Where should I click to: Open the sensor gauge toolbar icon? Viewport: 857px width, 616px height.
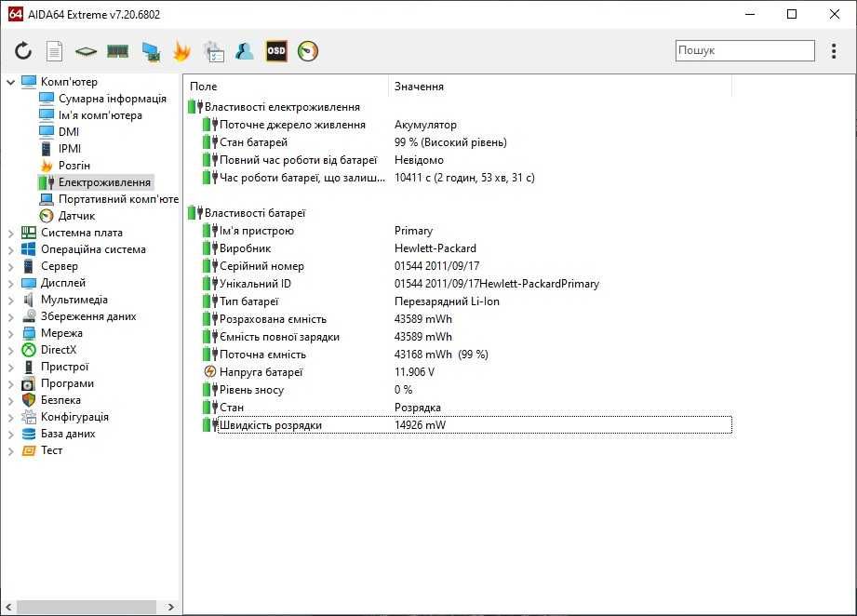point(308,51)
